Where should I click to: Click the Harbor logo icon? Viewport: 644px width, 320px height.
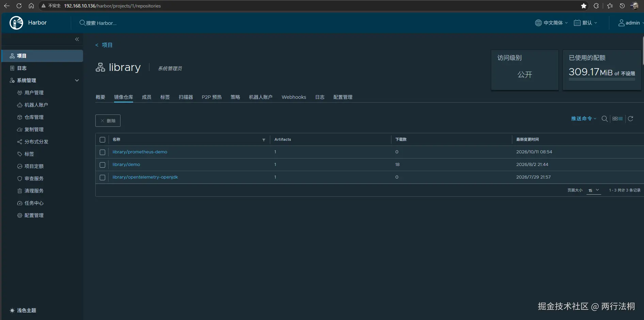pos(16,23)
